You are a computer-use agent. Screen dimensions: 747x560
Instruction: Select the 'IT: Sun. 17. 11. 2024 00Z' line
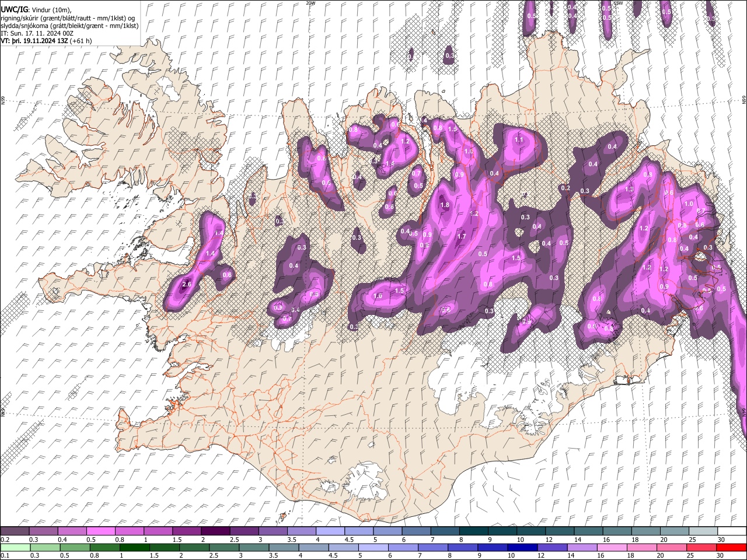[x=37, y=33]
